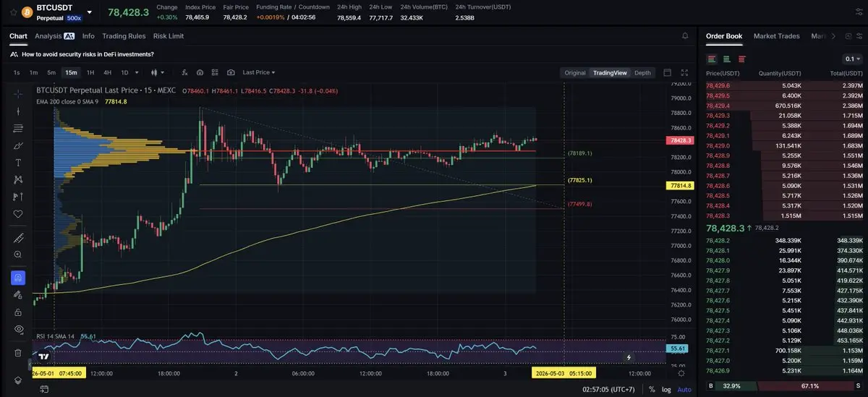Viewport: 868px width, 397px height.
Task: Switch chart view to TradingView
Action: (x=610, y=72)
